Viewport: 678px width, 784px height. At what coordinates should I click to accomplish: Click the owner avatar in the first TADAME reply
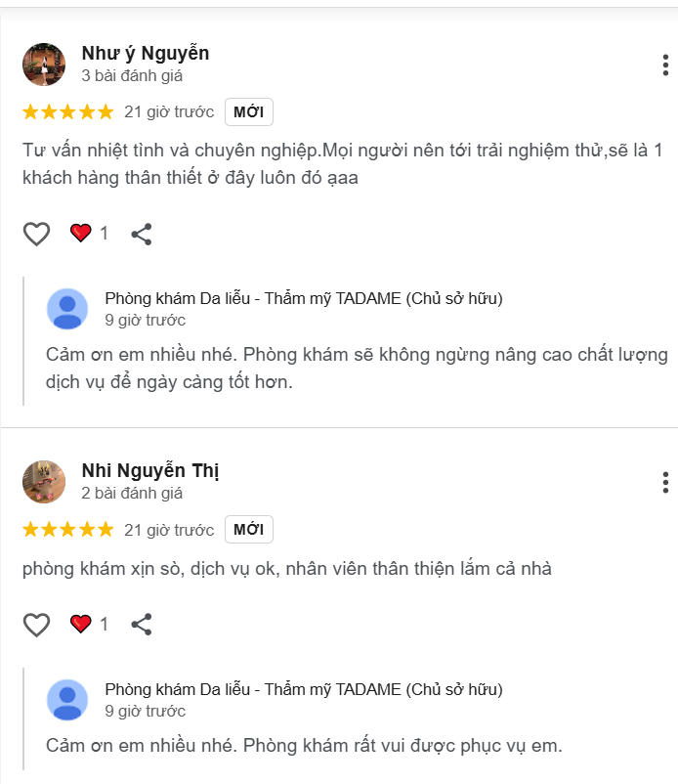click(67, 309)
